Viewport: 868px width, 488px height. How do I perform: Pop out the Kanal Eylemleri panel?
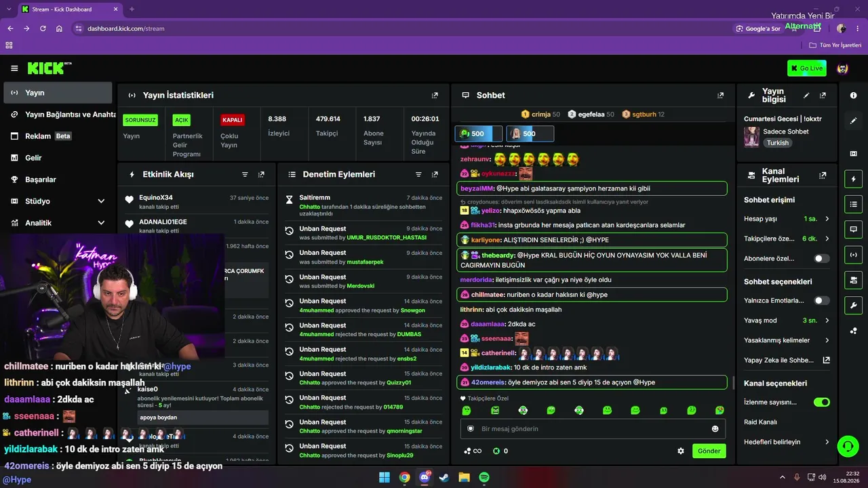click(x=823, y=175)
